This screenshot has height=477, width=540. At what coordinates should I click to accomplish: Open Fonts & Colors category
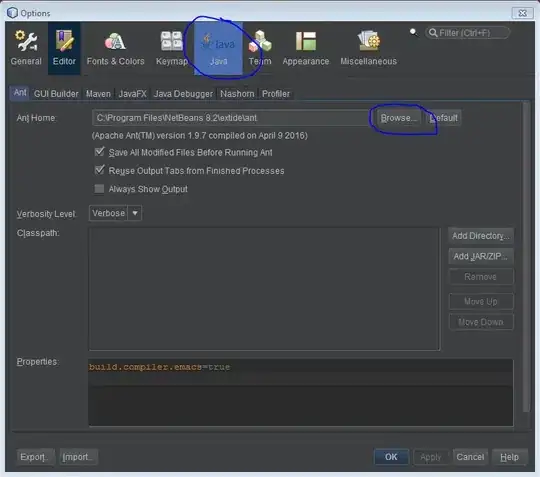pos(115,48)
